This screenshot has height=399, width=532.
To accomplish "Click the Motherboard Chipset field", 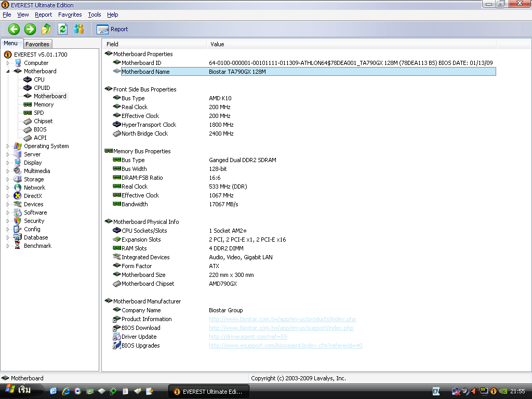I will coord(148,284).
